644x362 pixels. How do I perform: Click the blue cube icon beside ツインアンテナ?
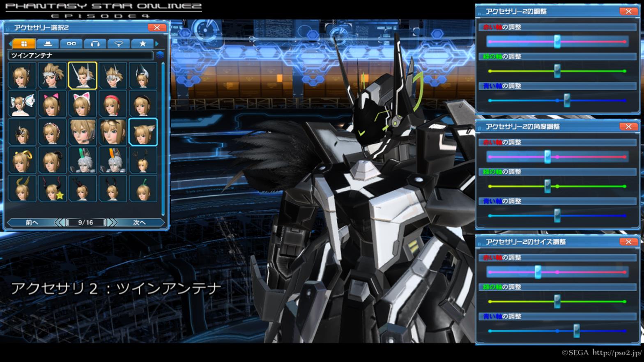160,55
